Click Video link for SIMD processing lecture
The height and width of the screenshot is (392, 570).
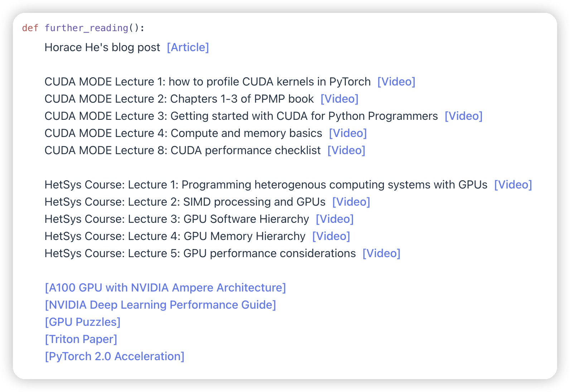pyautogui.click(x=351, y=202)
